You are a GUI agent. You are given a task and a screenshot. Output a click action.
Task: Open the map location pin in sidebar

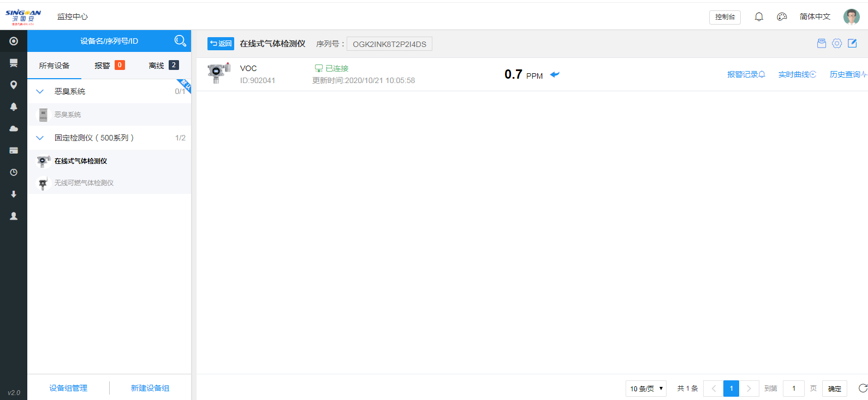tap(14, 85)
